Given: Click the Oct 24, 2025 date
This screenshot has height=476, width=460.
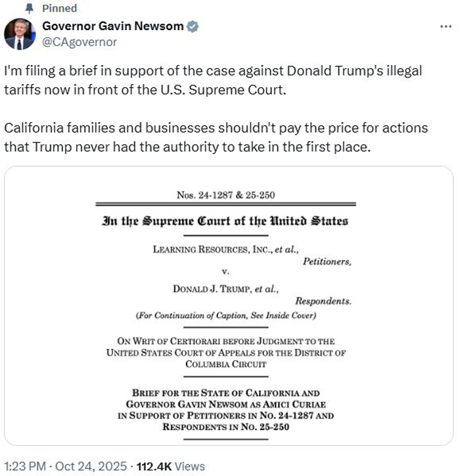Looking at the screenshot, I should (93, 466).
